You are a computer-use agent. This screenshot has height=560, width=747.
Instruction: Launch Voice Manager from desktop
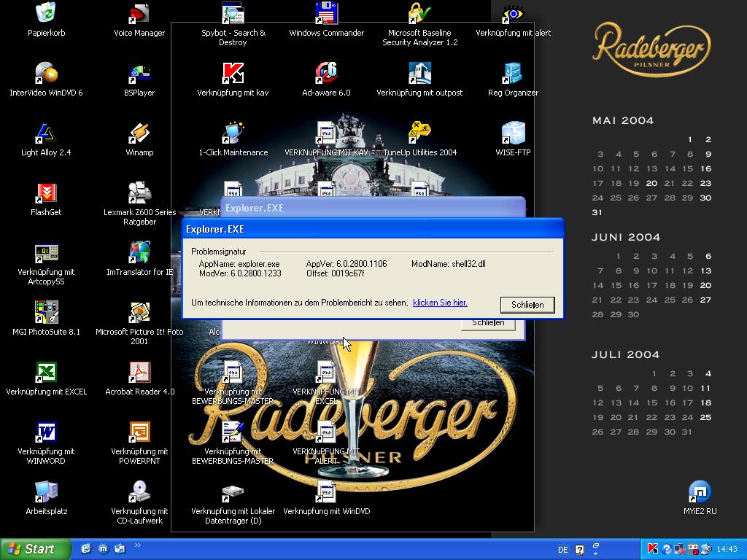[139, 13]
